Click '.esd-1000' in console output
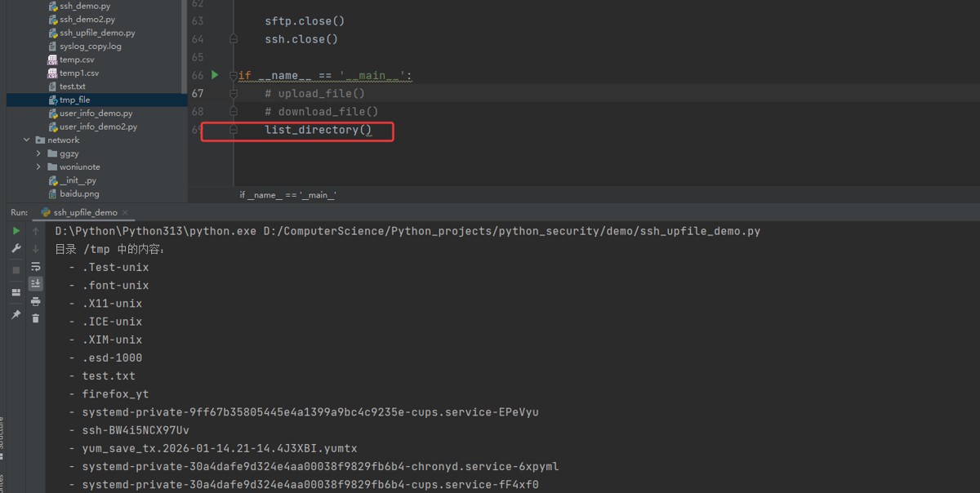This screenshot has height=493, width=980. click(x=112, y=358)
